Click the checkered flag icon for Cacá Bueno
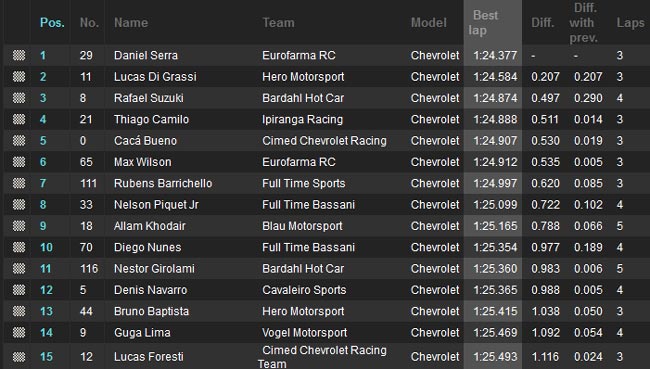Image resolution: width=650 pixels, height=369 pixels. click(19, 141)
